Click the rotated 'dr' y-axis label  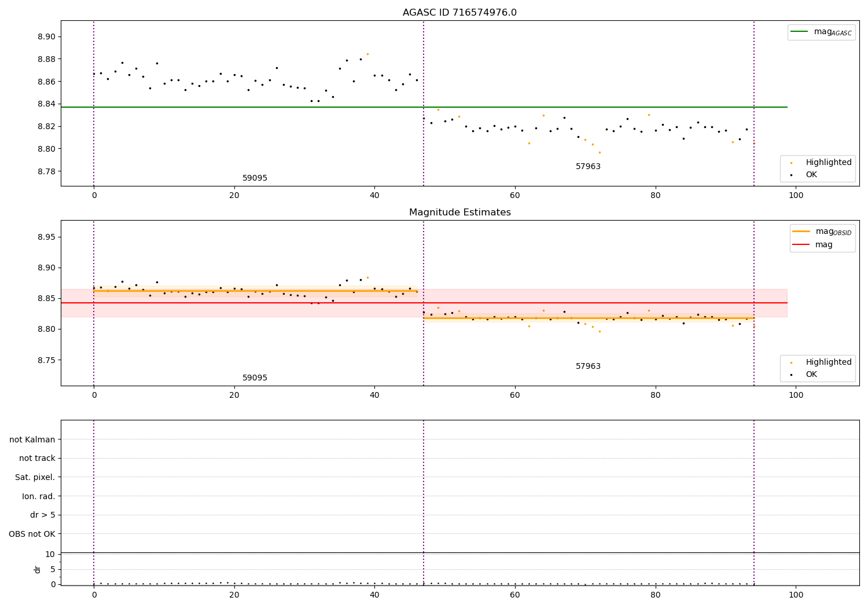[37, 569]
